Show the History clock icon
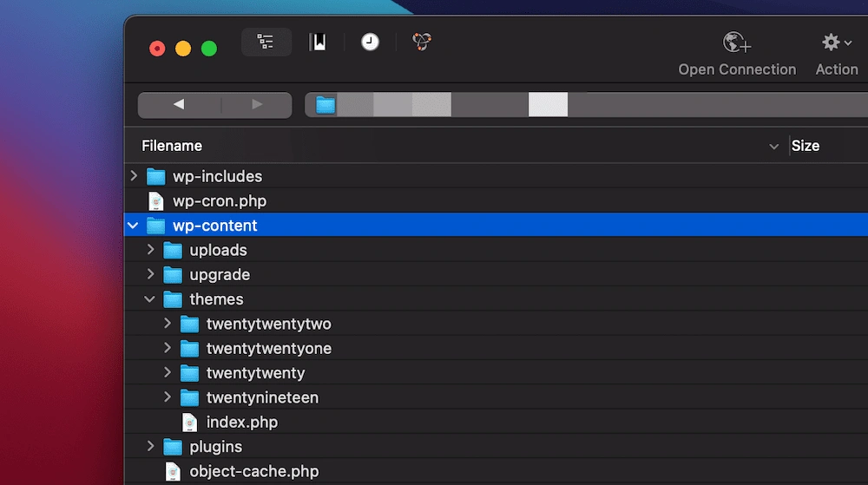 [x=370, y=42]
